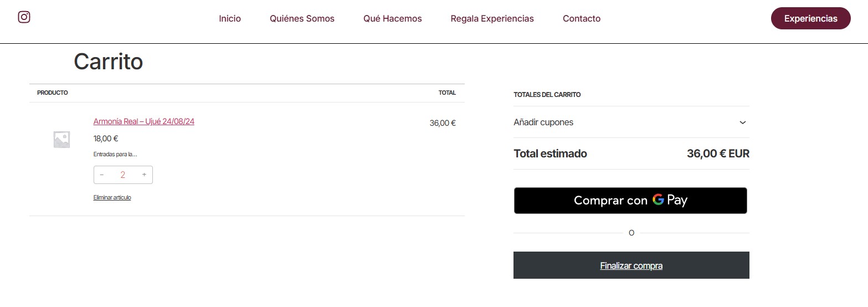Screen dimensions: 868x307
Task: Open the Armonía Real – Ujué 24/08/24 product link
Action: [x=143, y=122]
